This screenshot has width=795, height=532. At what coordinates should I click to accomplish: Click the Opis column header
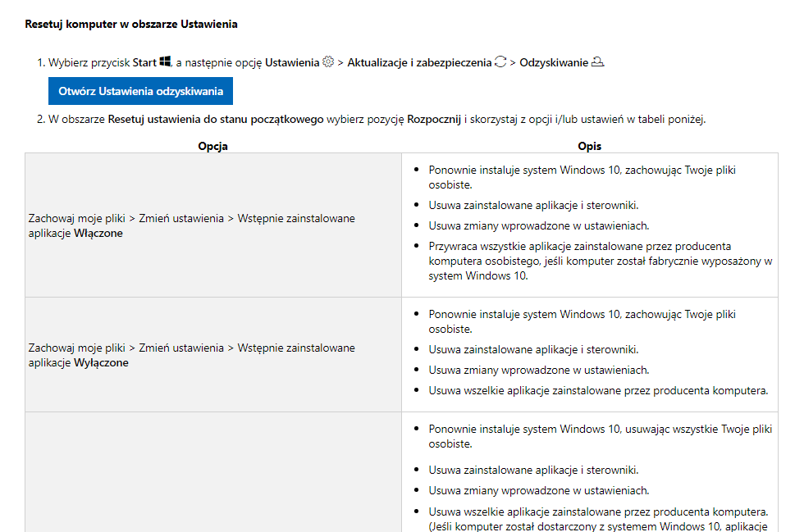(x=590, y=146)
